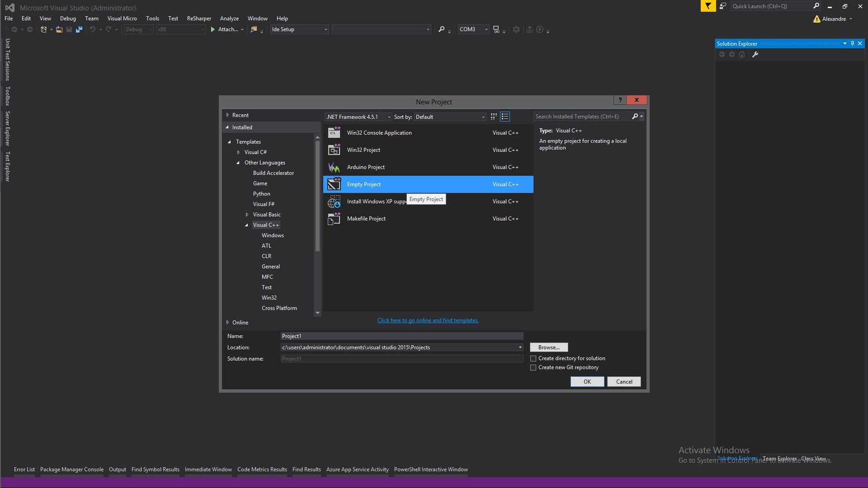Check Create directory for solution
Screen dimensions: 868x488
[x=533, y=358]
